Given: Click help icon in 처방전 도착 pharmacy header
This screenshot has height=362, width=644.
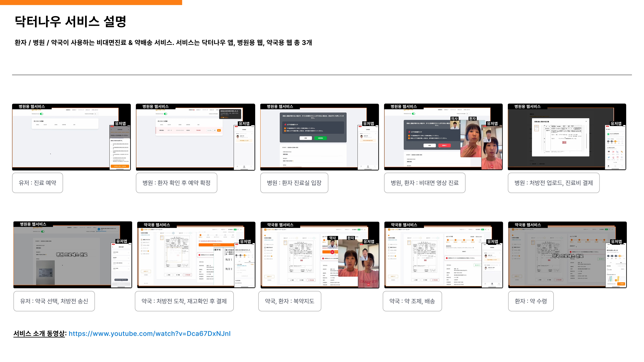Looking at the screenshot, I should (241, 229).
